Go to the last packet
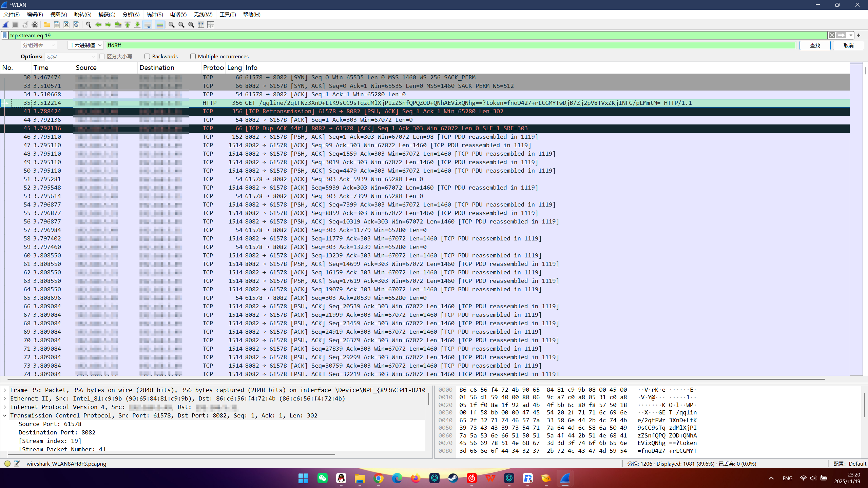This screenshot has height=488, width=868. 137,24
